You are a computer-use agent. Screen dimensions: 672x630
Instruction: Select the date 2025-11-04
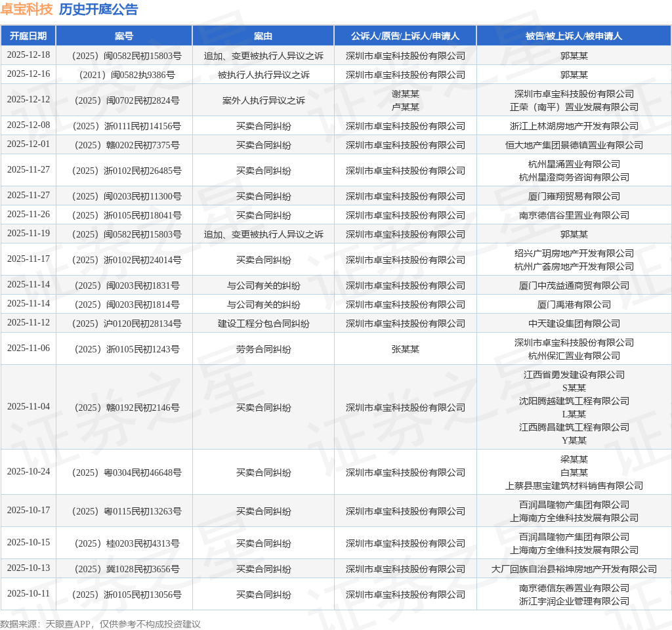28,407
